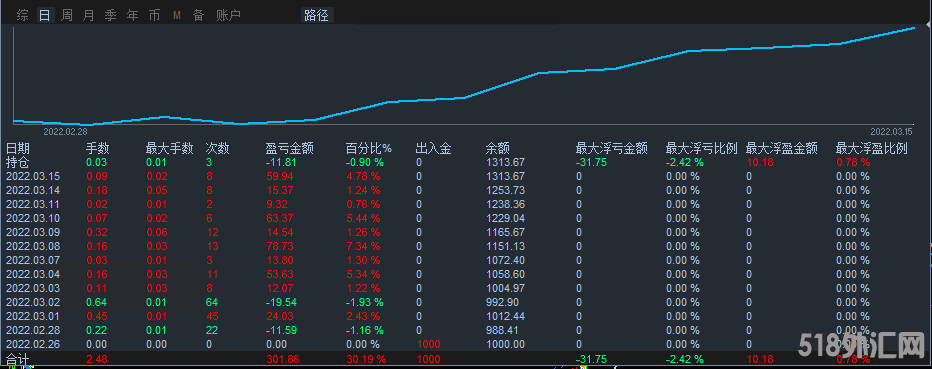932x369 pixels.
Task: Click balance value 992.90
Action: point(502,302)
